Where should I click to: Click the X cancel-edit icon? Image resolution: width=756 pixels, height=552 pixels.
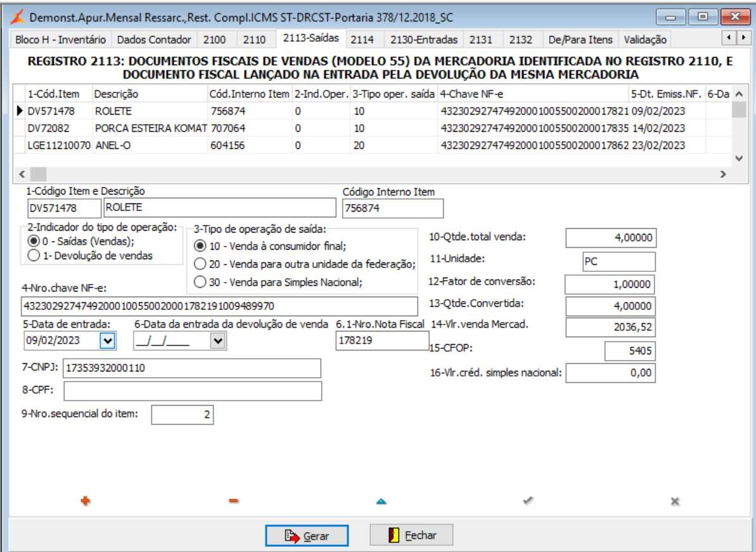(x=675, y=501)
